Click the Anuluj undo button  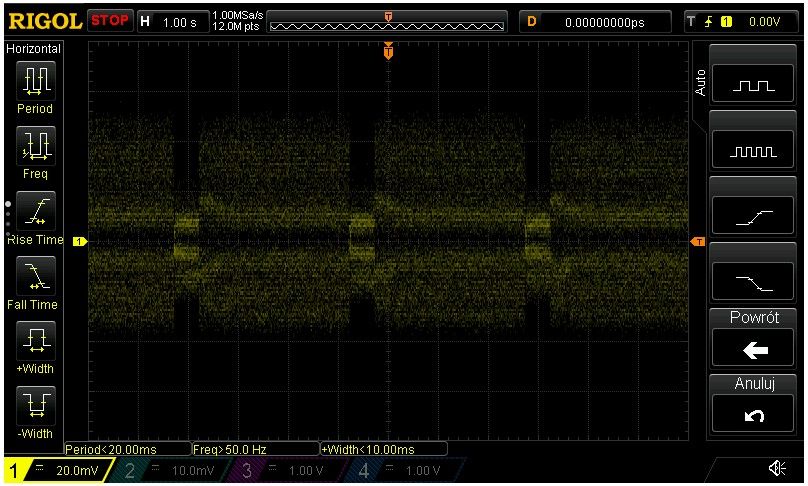tap(753, 414)
